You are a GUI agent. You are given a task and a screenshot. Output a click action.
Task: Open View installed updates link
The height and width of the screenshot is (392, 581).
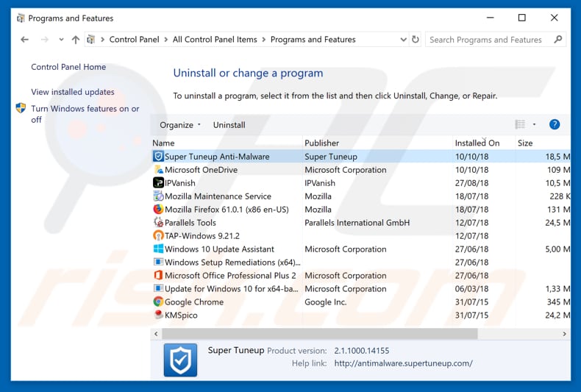click(73, 92)
